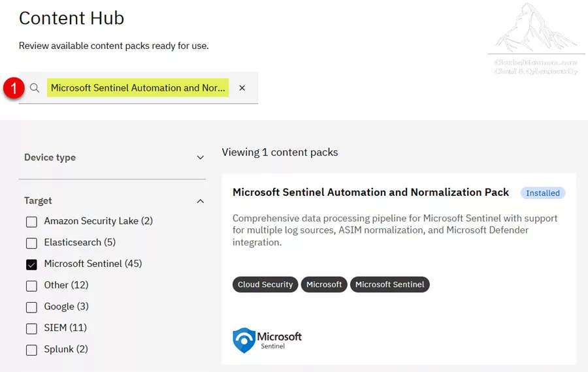Click the search input containing Microsoft Sentinel Automation
The width and height of the screenshot is (588, 372).
point(138,88)
